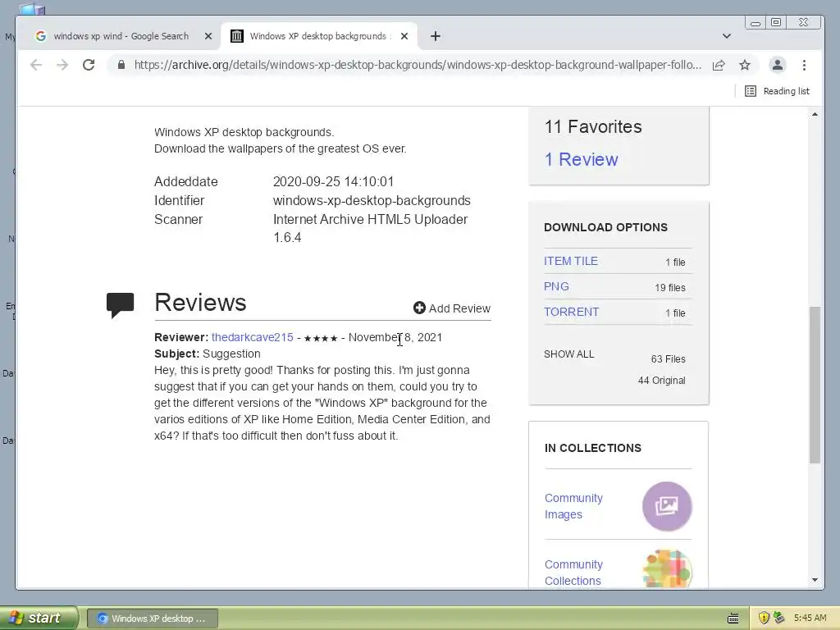Open the Reading list panel
Image resolution: width=840 pixels, height=630 pixels.
778,91
